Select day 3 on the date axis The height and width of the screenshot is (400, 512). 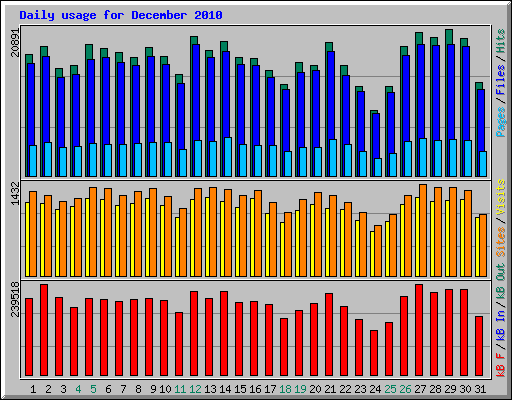tap(63, 389)
